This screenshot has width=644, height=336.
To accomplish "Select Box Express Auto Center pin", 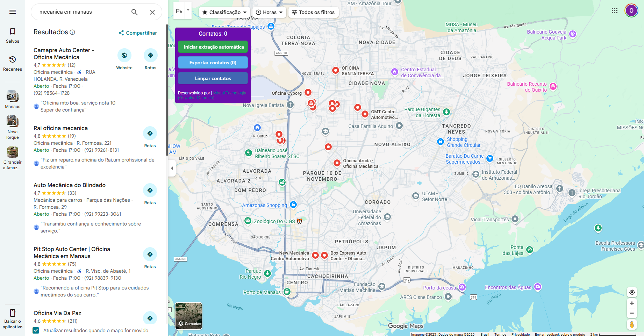I will point(324,255).
